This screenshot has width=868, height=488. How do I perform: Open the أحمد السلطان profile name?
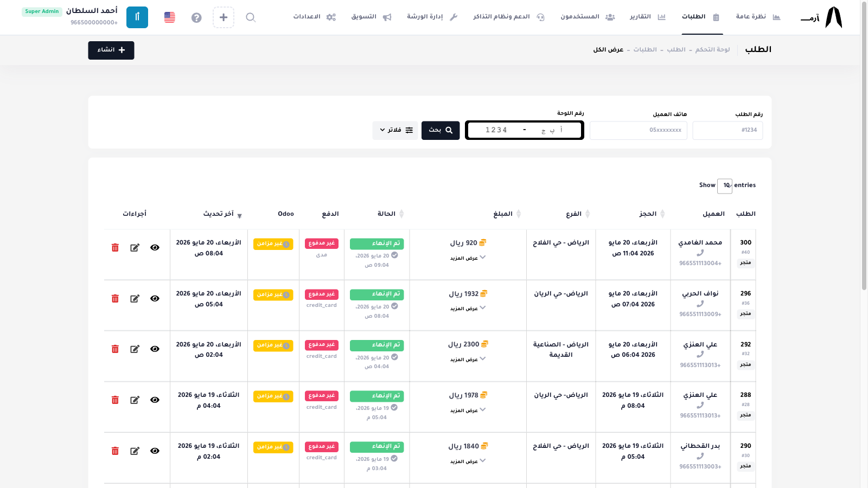[x=92, y=11]
